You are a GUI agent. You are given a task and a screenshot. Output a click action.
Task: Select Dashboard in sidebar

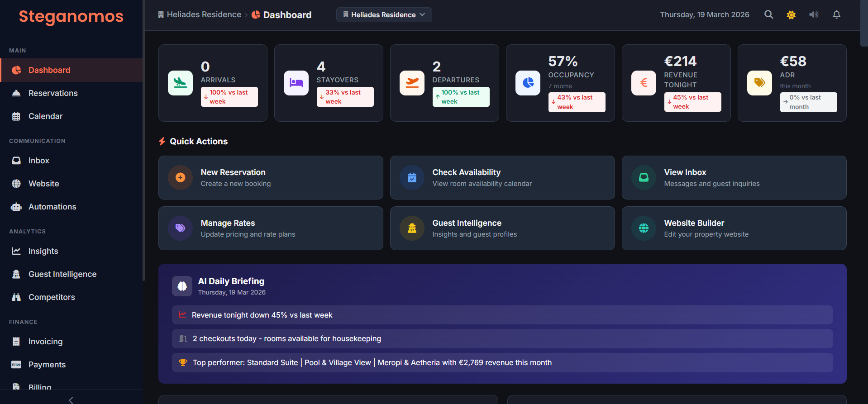(x=72, y=70)
